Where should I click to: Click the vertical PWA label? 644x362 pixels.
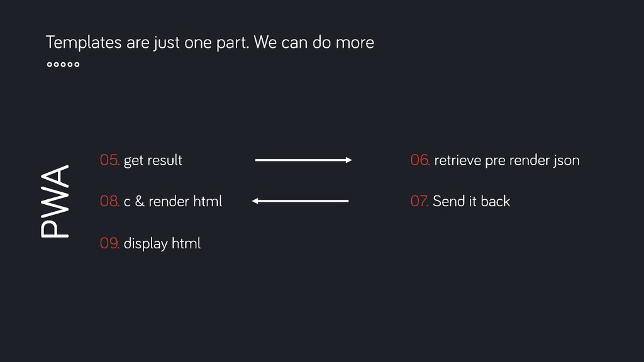coord(55,201)
